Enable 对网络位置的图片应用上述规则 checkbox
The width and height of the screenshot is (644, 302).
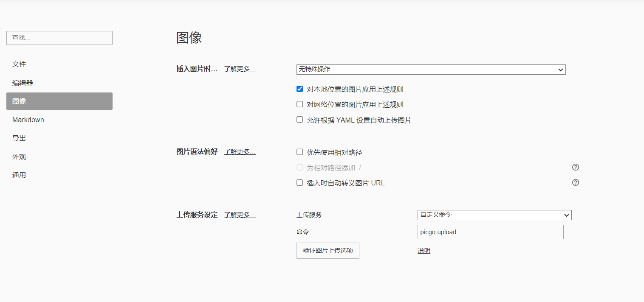[x=300, y=104]
